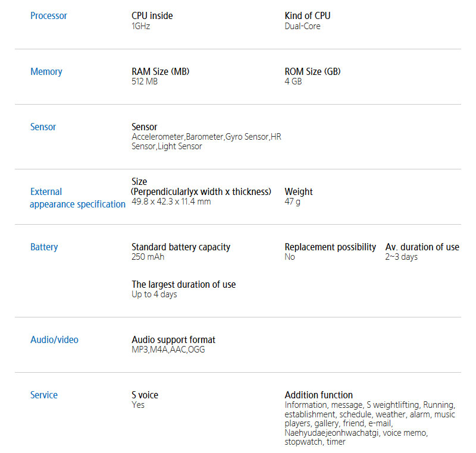This screenshot has height=453, width=476.
Task: Select the Memory category label
Action: pyautogui.click(x=46, y=72)
